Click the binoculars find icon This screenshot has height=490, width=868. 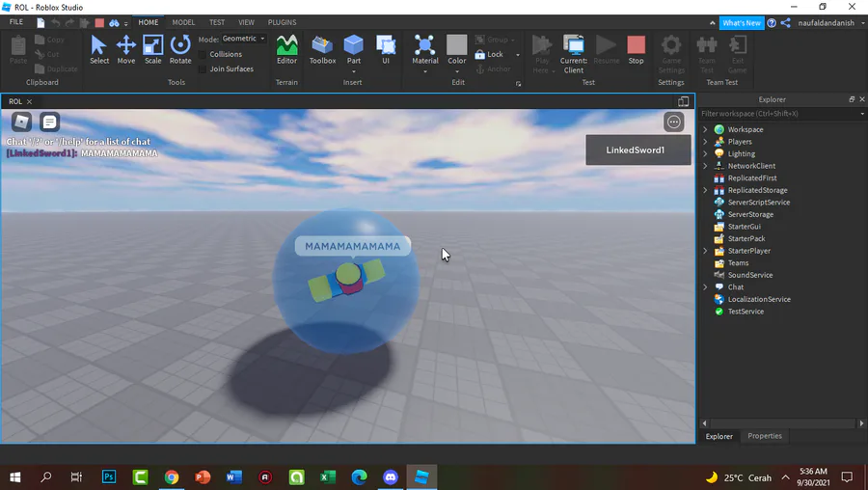(114, 23)
